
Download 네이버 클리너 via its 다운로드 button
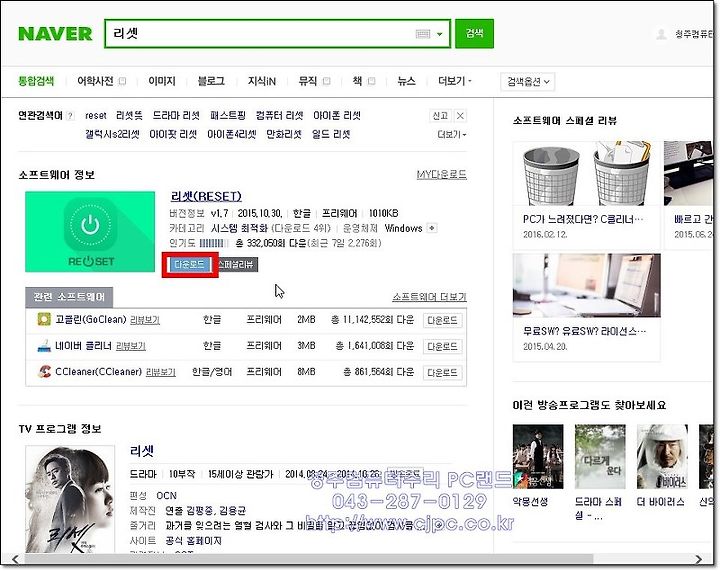[442, 347]
